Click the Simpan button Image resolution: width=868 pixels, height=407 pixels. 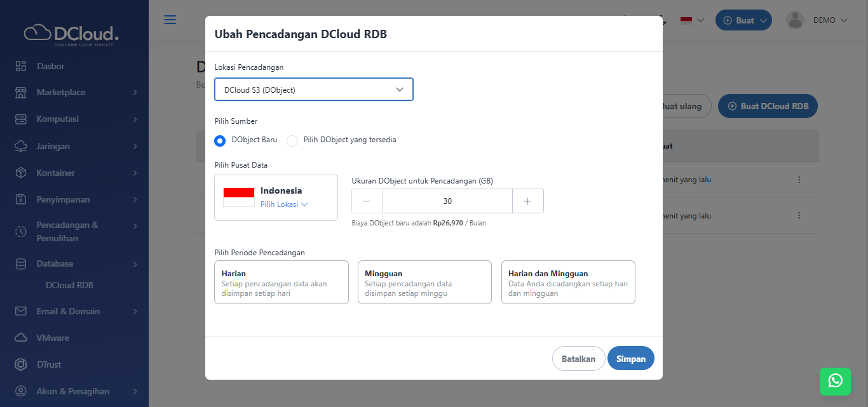[x=630, y=358]
